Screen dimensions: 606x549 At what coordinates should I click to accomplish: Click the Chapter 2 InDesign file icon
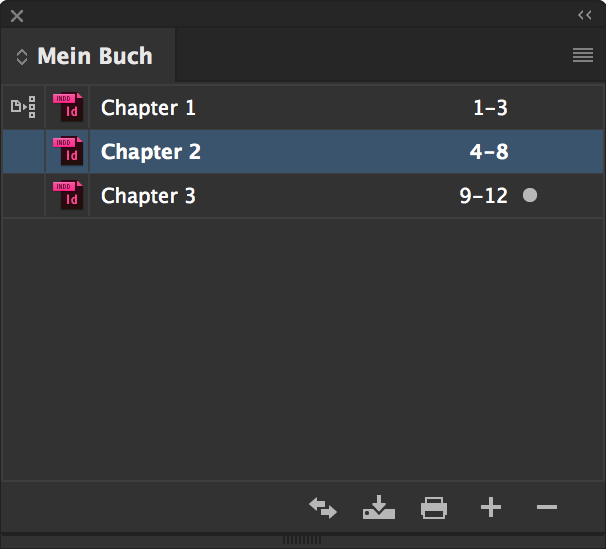68,151
